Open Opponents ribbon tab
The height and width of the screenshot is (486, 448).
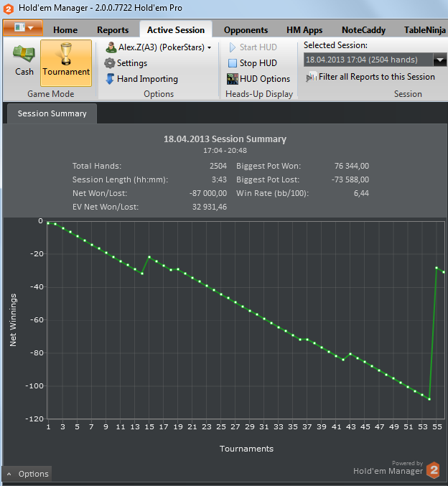[x=246, y=30]
